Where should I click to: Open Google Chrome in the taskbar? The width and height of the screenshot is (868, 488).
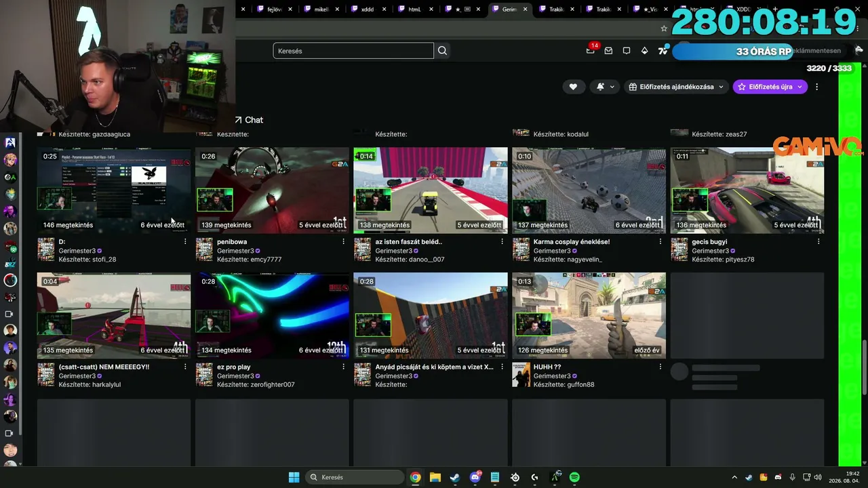(x=416, y=477)
